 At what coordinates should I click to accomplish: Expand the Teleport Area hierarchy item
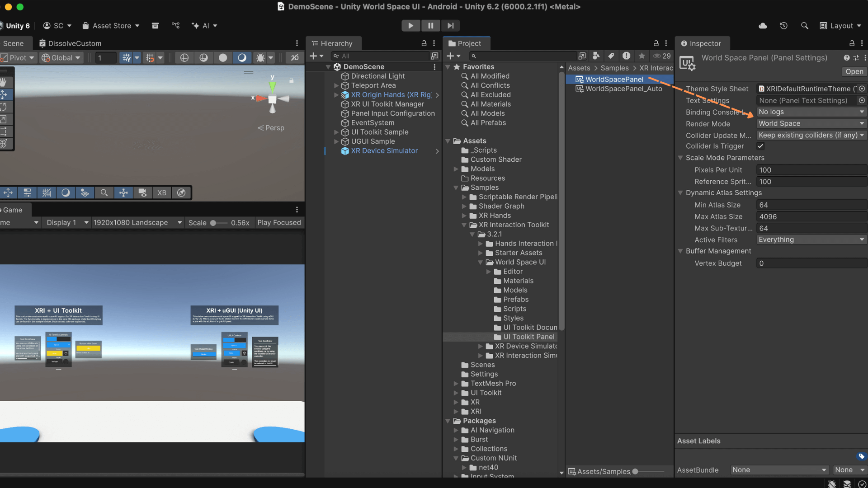click(336, 85)
